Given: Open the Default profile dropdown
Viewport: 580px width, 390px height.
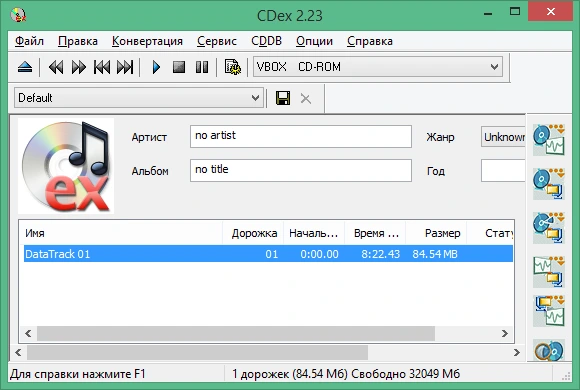Looking at the screenshot, I should click(x=139, y=98).
